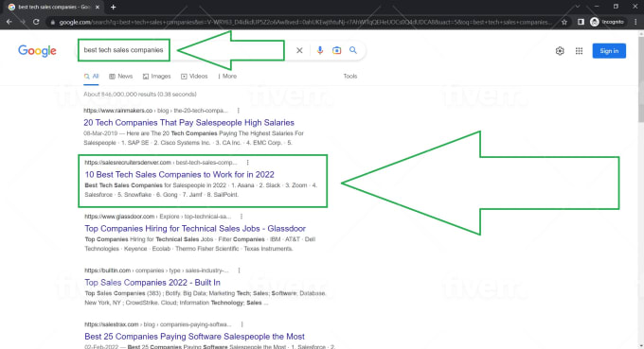Image resolution: width=644 pixels, height=349 pixels.
Task: Clear the search box with X
Action: (x=299, y=50)
